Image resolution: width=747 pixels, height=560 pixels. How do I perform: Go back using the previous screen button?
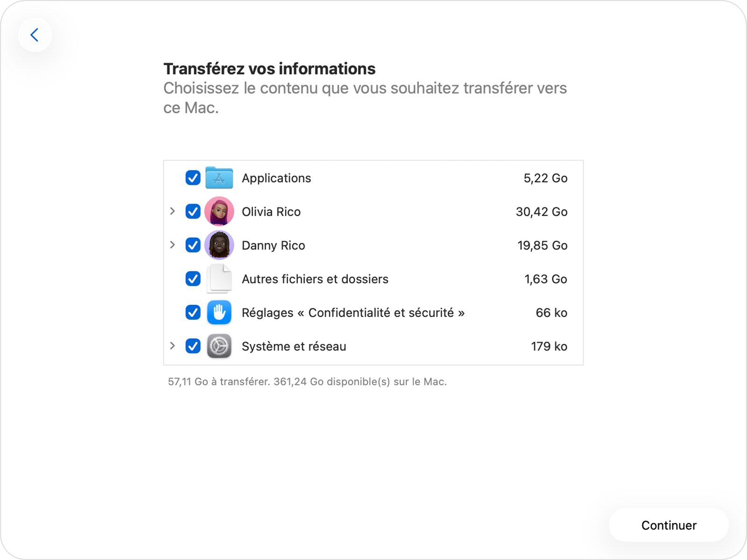[x=35, y=35]
